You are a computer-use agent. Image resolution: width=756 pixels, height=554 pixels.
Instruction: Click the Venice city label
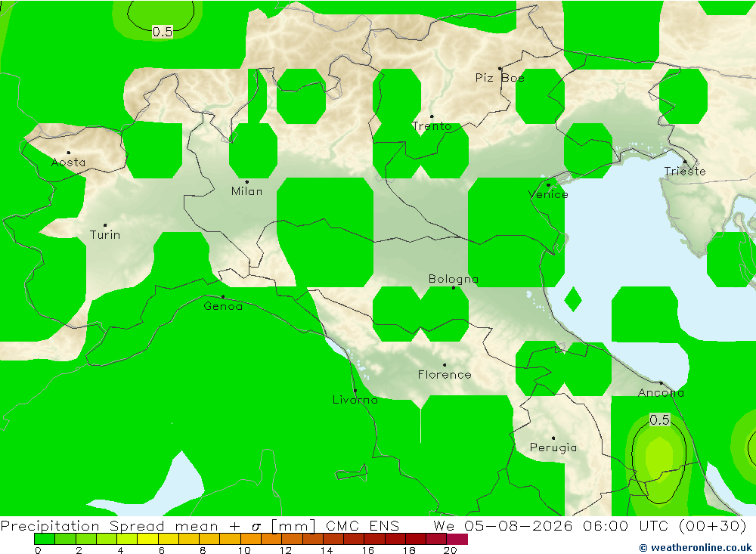548,194
